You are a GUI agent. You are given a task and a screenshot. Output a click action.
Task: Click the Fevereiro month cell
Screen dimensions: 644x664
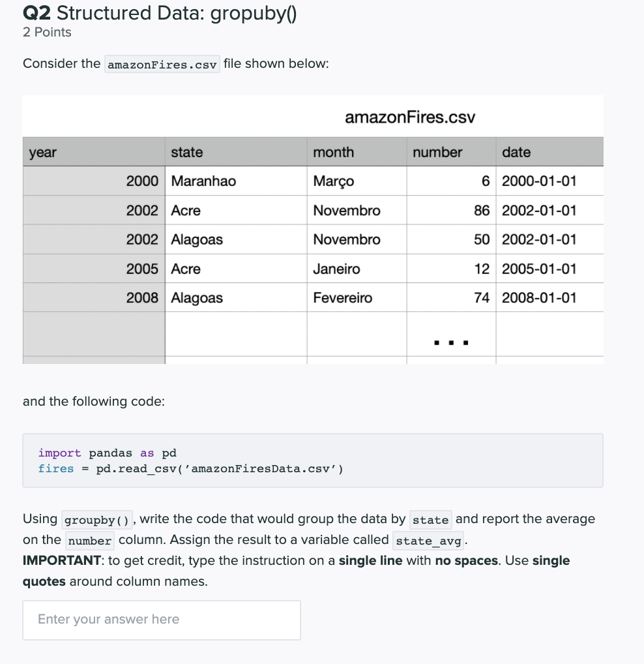pyautogui.click(x=343, y=297)
